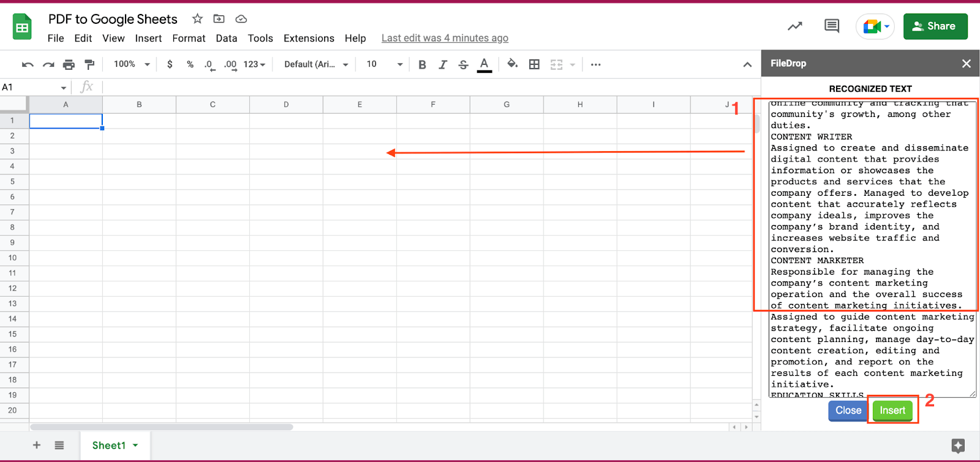980x462 pixels.
Task: Open the Explore button at bottom right
Action: pyautogui.click(x=959, y=445)
